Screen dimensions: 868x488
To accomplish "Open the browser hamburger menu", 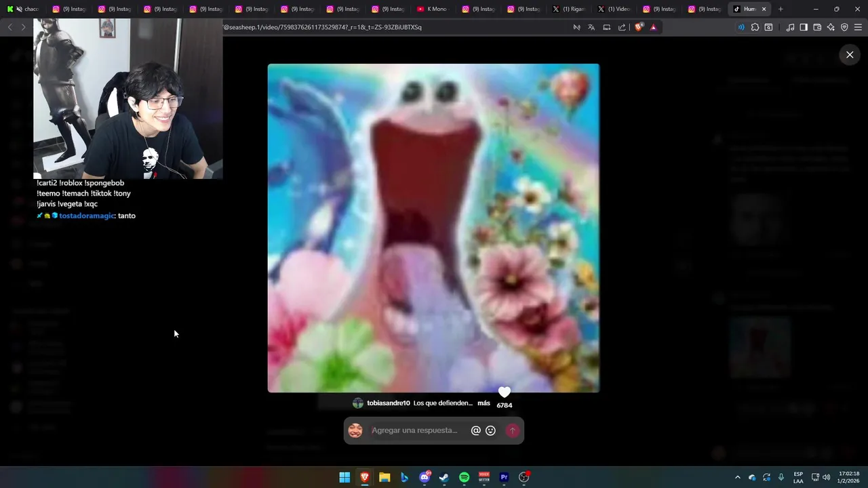I will pos(859,27).
